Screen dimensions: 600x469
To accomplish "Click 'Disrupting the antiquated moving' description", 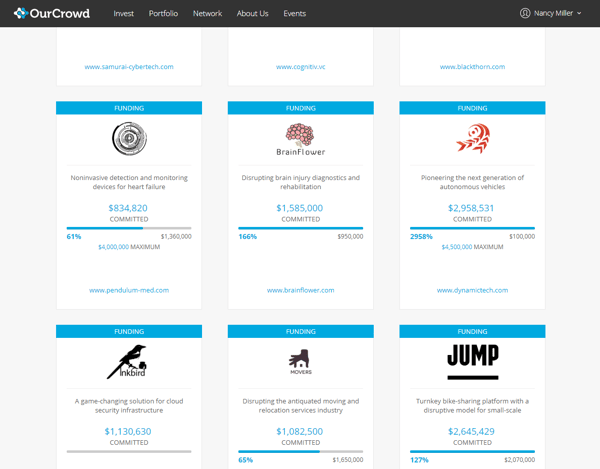I will (x=301, y=405).
